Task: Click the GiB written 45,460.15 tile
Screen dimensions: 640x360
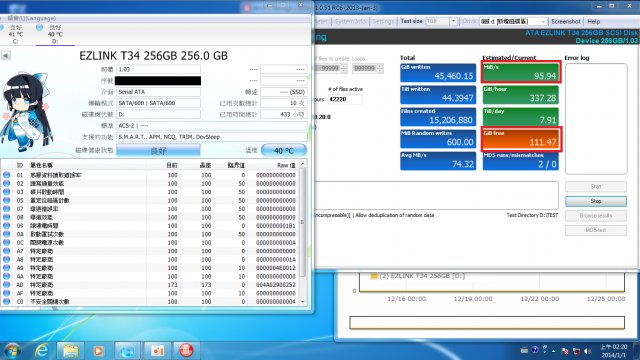Action: point(438,73)
